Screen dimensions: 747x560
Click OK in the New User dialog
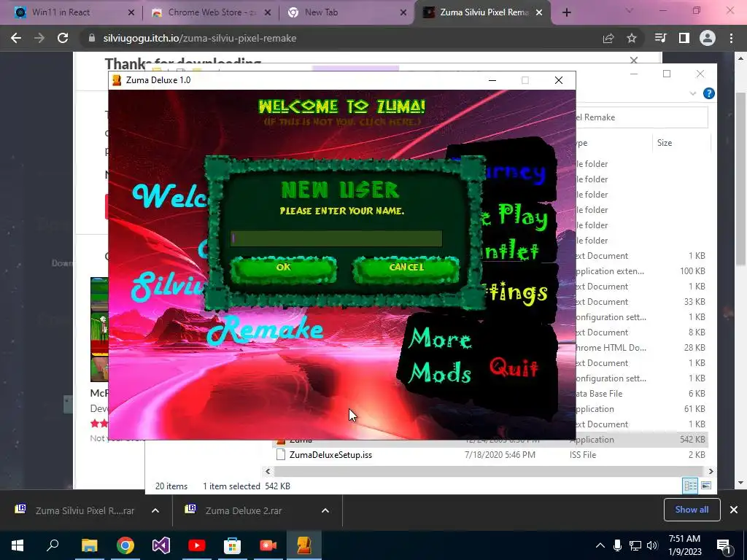pyautogui.click(x=284, y=268)
